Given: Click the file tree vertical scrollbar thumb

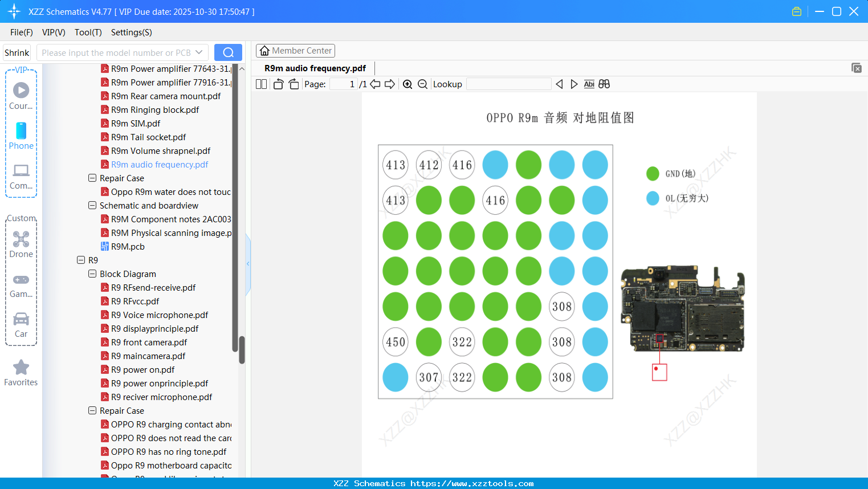Looking at the screenshot, I should [x=242, y=349].
